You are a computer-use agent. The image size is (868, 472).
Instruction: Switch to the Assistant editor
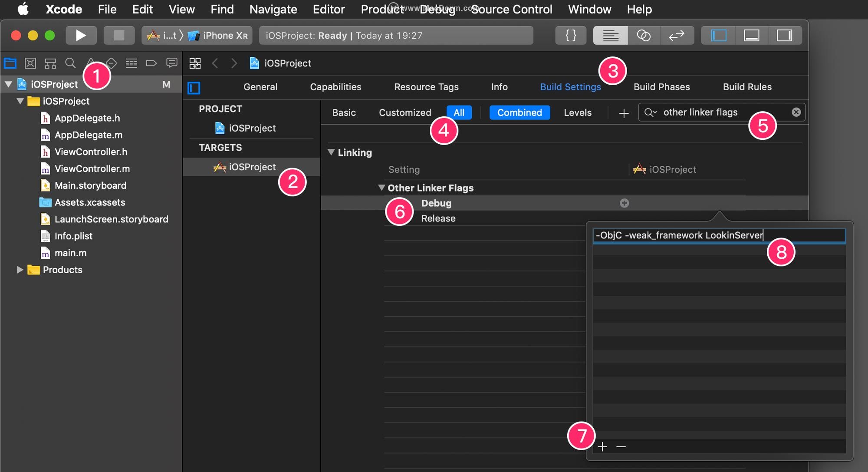click(x=644, y=35)
